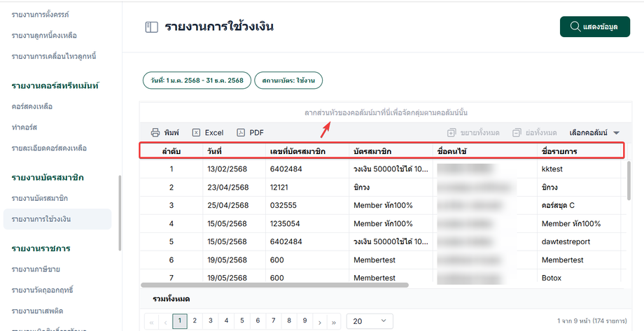Open รายงานการเคลื่อนไหวลูกหนี้ in the sidebar
The image size is (644, 331).
(x=54, y=56)
